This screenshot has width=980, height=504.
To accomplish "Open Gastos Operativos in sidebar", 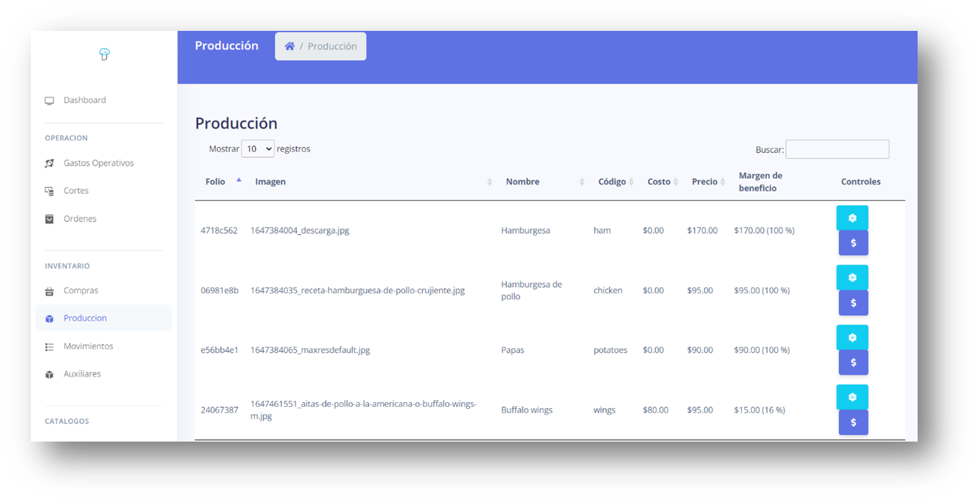I will pos(99,163).
